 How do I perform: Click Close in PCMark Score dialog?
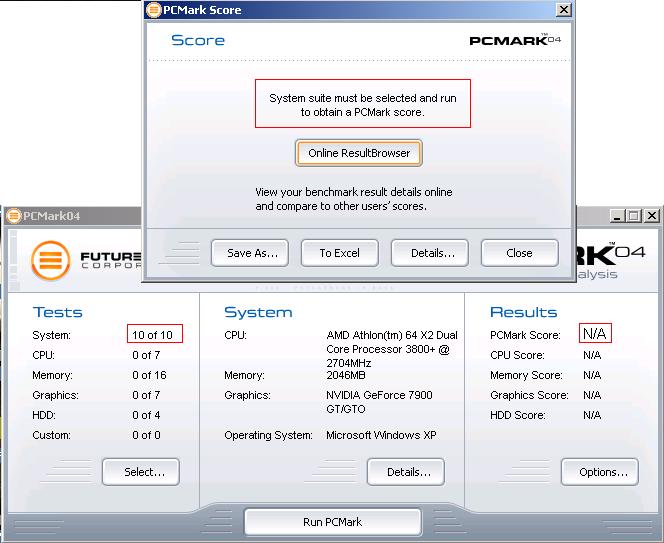point(519,253)
